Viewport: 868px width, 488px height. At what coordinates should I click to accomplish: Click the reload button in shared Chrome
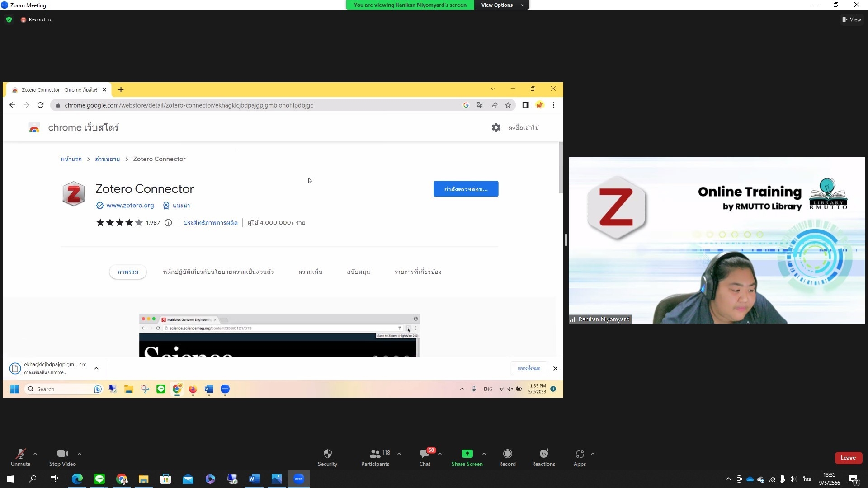coord(40,105)
